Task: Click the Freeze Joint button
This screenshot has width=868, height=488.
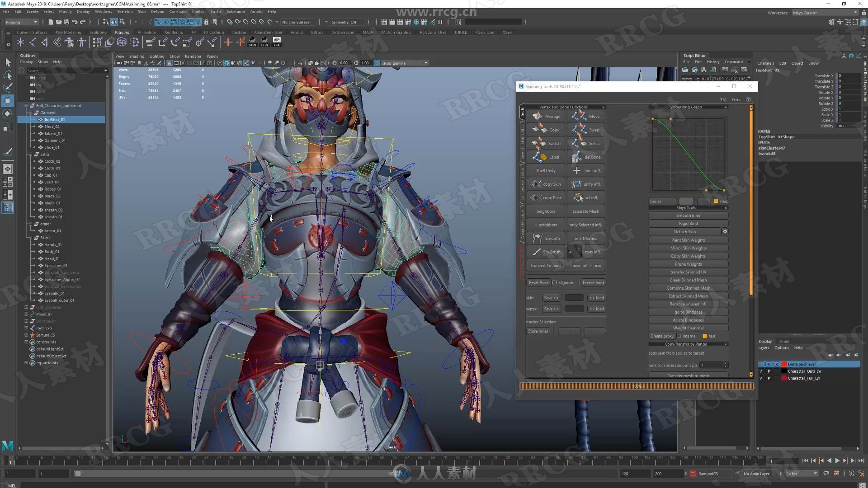Action: coord(593,282)
